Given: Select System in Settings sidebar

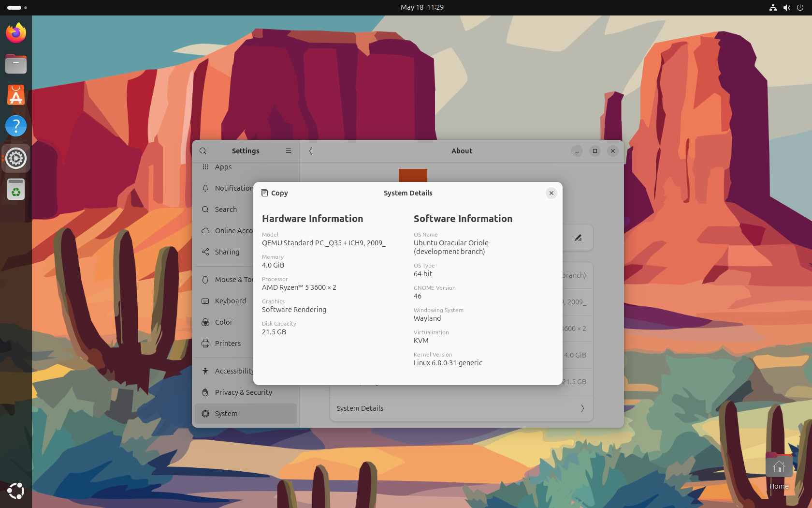Looking at the screenshot, I should [246, 414].
